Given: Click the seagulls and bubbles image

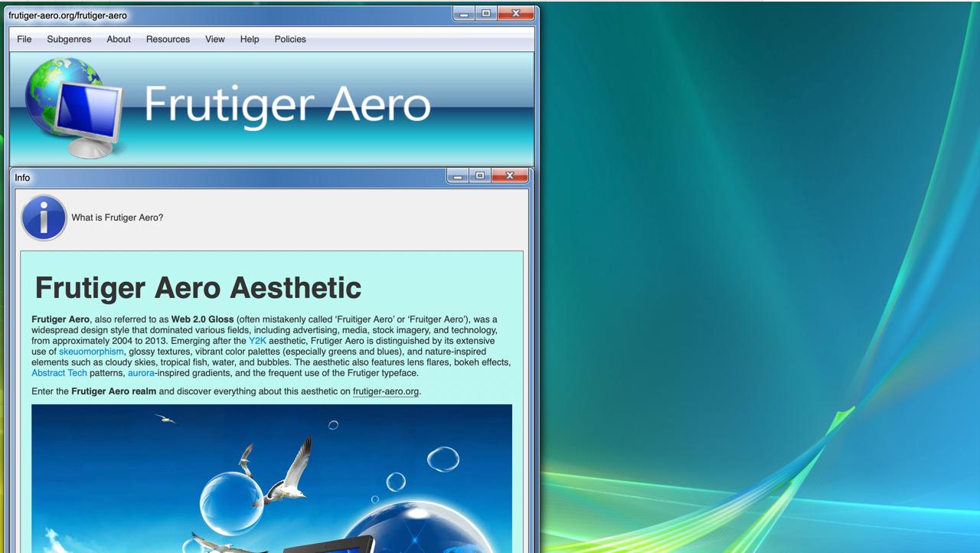Looking at the screenshot, I should [272, 479].
